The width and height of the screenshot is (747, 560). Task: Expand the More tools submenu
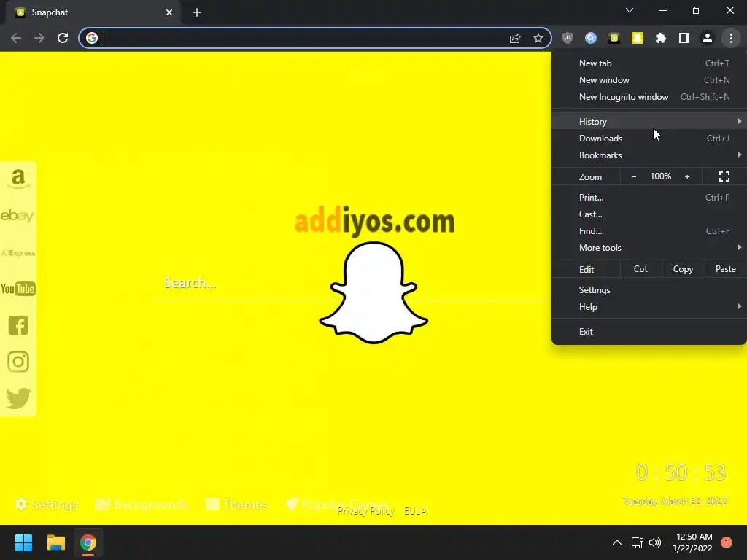pos(649,248)
